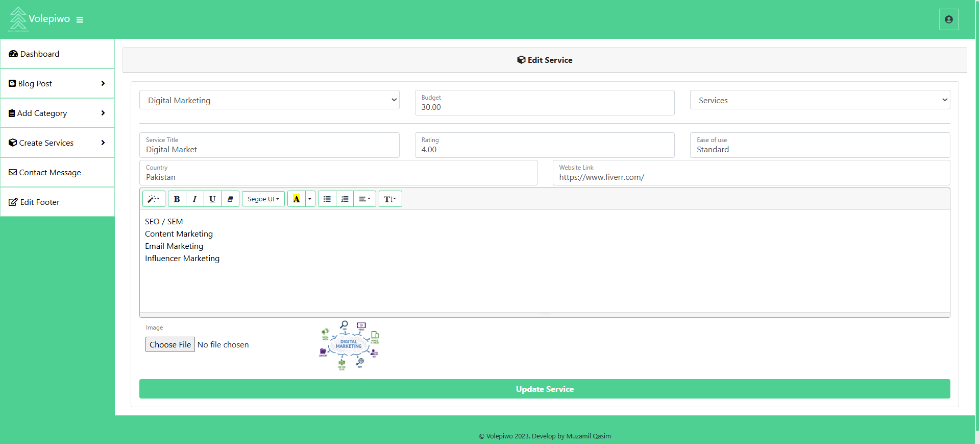Image resolution: width=980 pixels, height=444 pixels.
Task: Toggle italic text formatting
Action: point(194,199)
